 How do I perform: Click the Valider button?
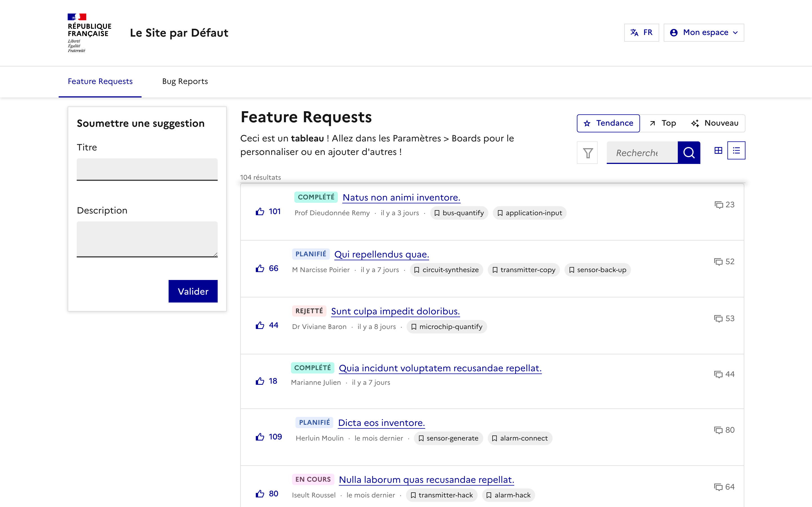(x=193, y=291)
